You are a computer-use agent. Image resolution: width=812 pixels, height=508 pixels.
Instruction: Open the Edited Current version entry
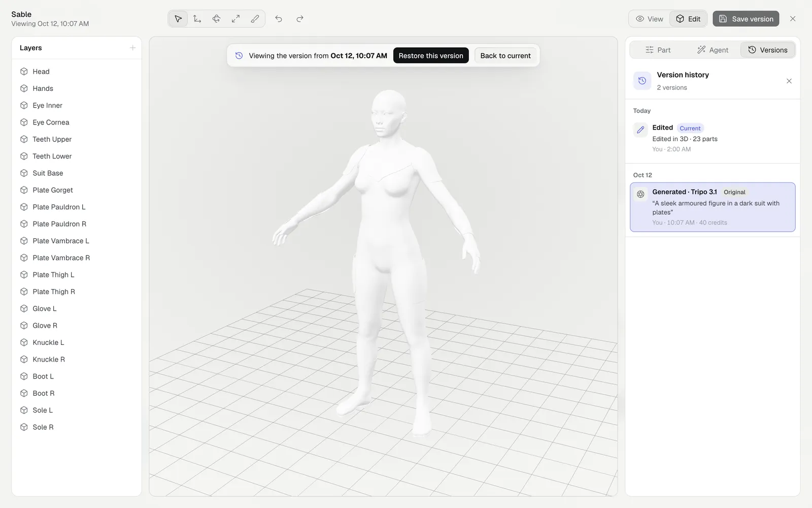713,138
